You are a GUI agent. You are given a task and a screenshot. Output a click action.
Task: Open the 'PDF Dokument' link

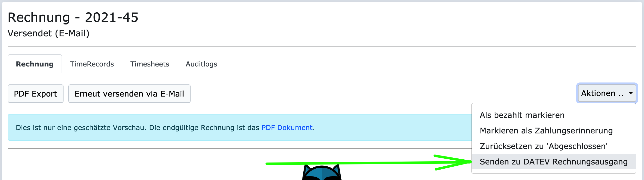pyautogui.click(x=287, y=128)
